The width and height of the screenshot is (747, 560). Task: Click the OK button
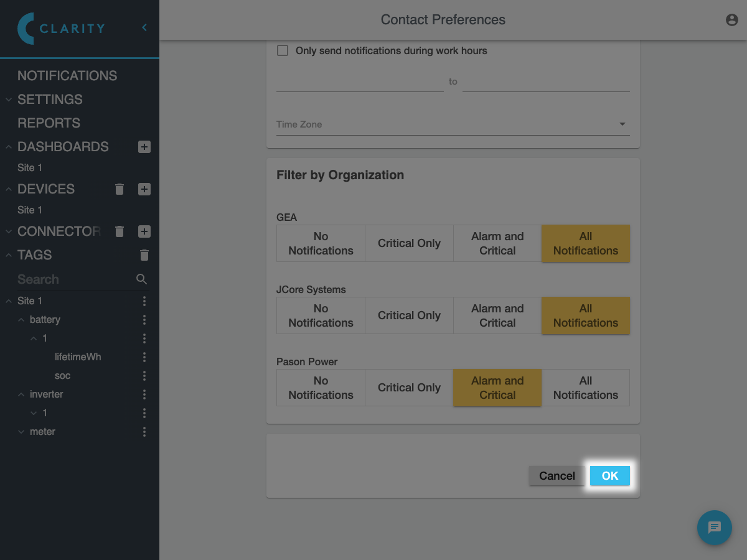[x=609, y=476]
